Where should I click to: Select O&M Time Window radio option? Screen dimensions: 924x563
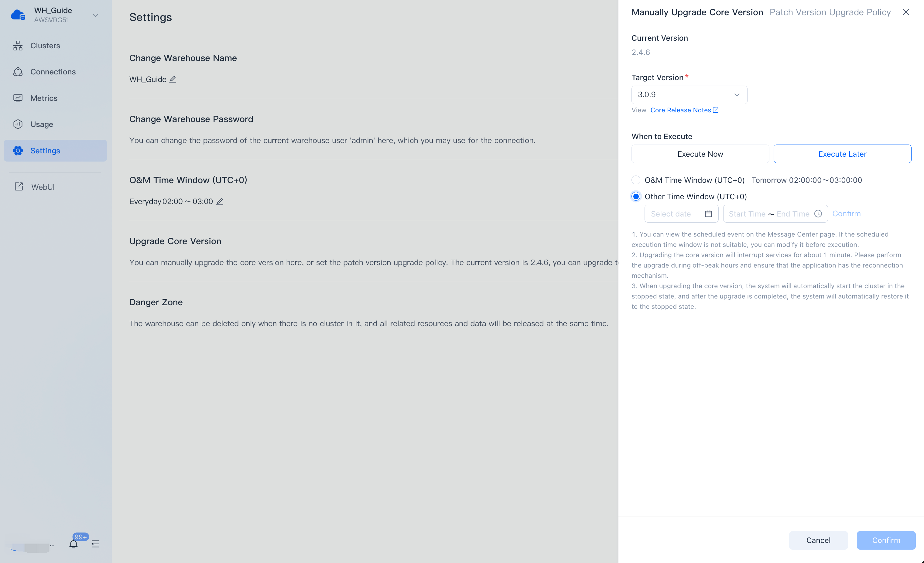636,180
